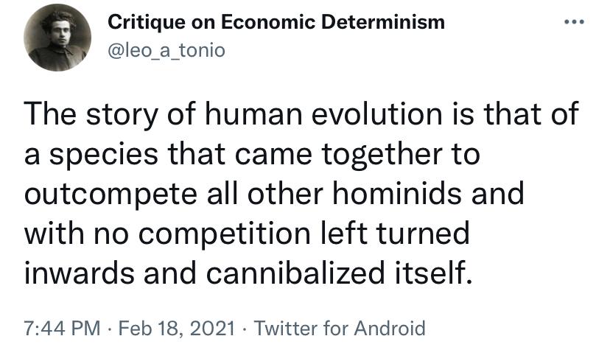Click the author's round profile avatar photo
The width and height of the screenshot is (610, 364).
pyautogui.click(x=57, y=38)
